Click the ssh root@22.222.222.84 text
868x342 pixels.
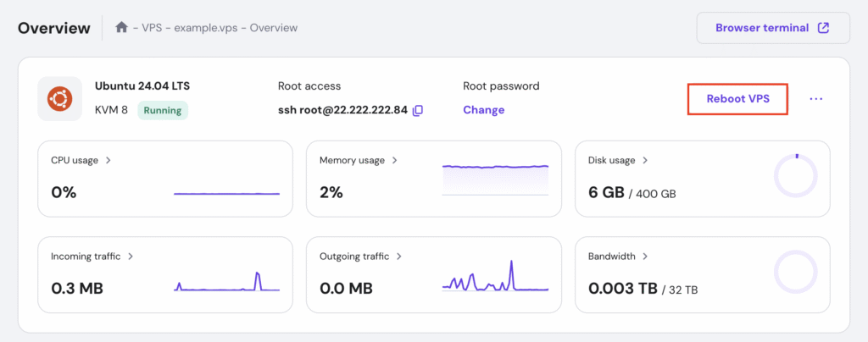(x=342, y=110)
